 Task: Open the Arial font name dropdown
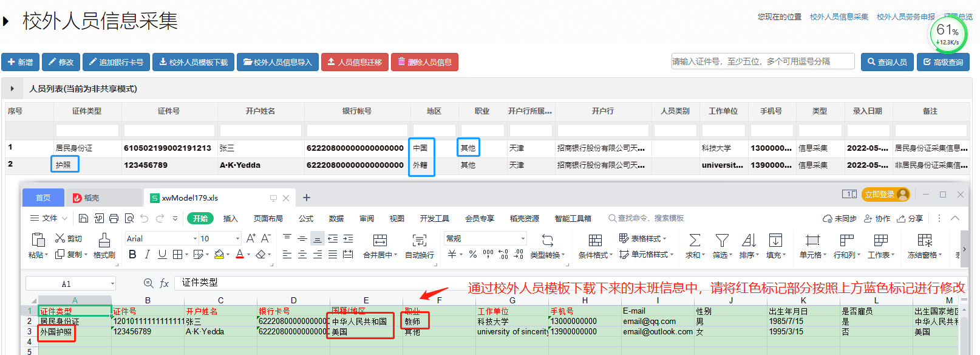coord(195,239)
